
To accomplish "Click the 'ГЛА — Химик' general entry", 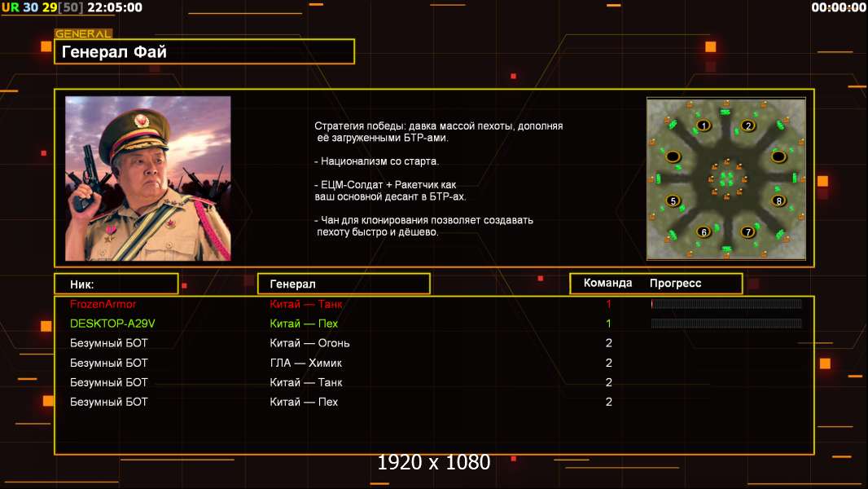I will pos(306,363).
